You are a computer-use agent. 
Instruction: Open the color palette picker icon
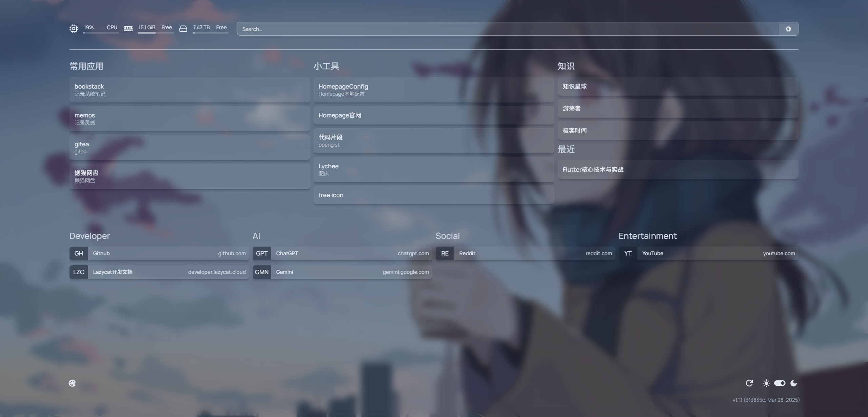tap(72, 383)
